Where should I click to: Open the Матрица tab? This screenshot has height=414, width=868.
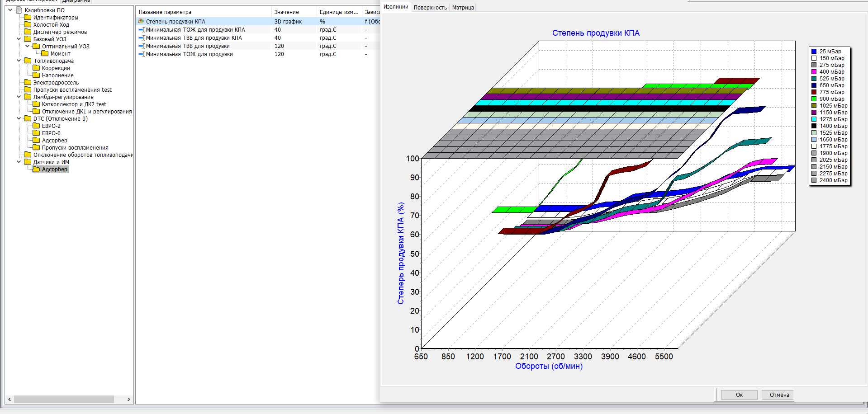point(463,8)
